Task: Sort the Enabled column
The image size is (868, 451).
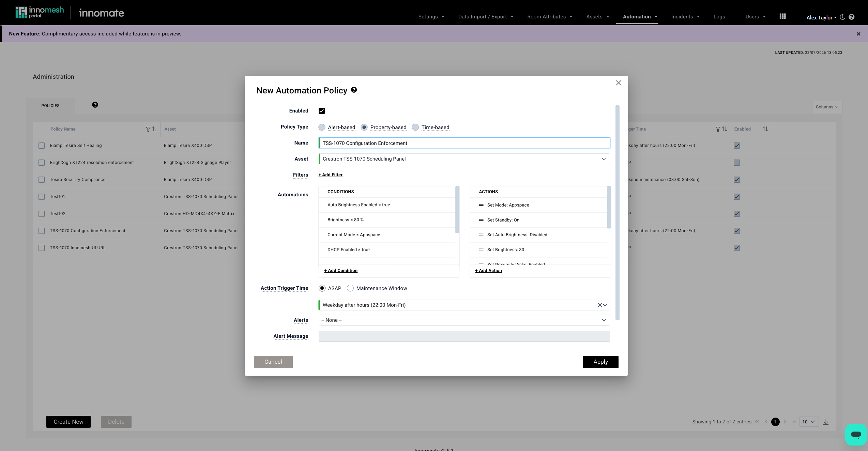Action: point(765,129)
